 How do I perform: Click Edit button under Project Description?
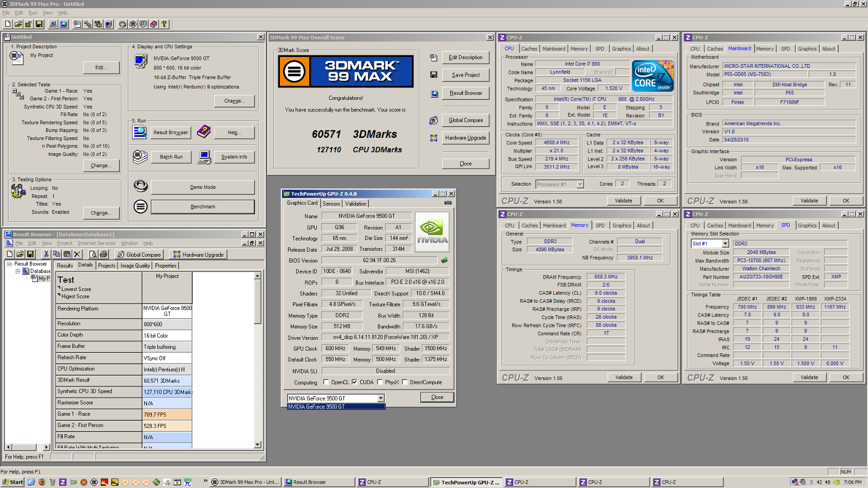101,67
